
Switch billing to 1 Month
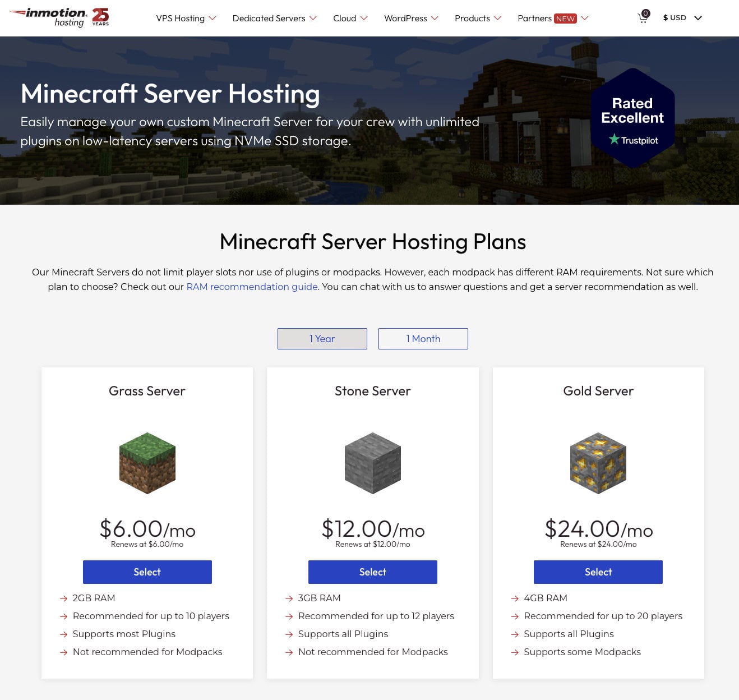point(423,339)
